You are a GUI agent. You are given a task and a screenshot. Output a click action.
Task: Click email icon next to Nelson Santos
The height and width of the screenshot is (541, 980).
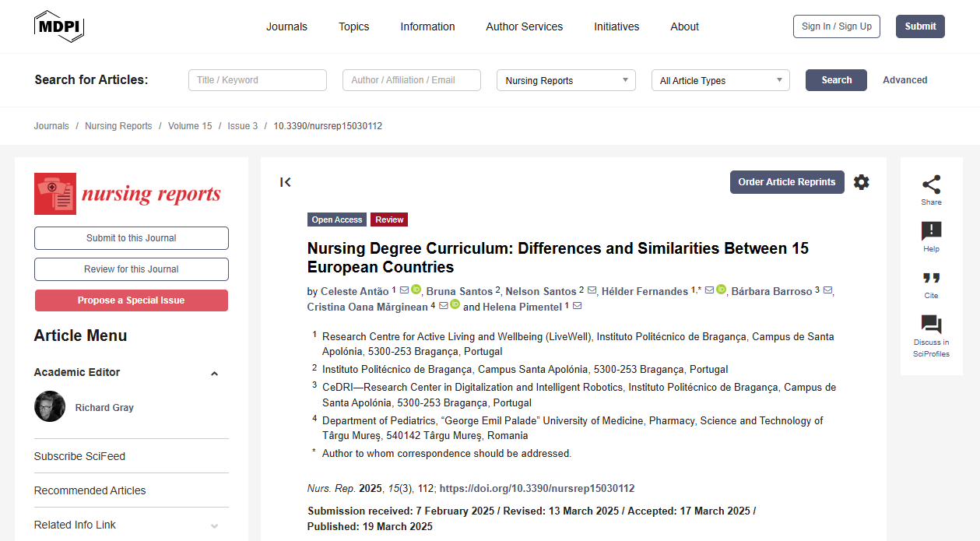point(592,290)
